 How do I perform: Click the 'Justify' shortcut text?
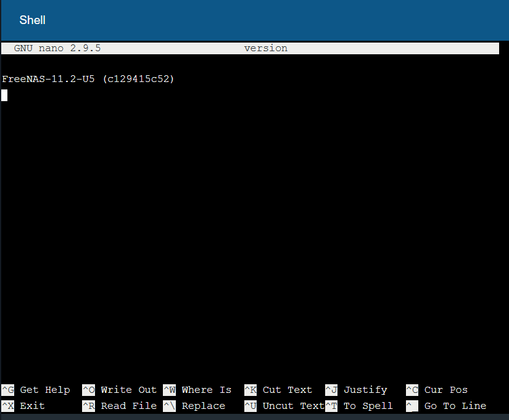click(x=365, y=390)
